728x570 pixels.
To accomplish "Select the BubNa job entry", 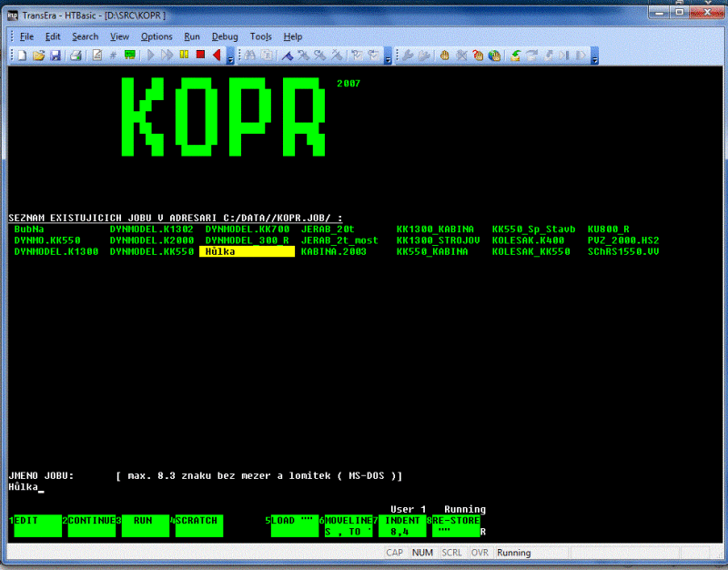I will [x=29, y=229].
